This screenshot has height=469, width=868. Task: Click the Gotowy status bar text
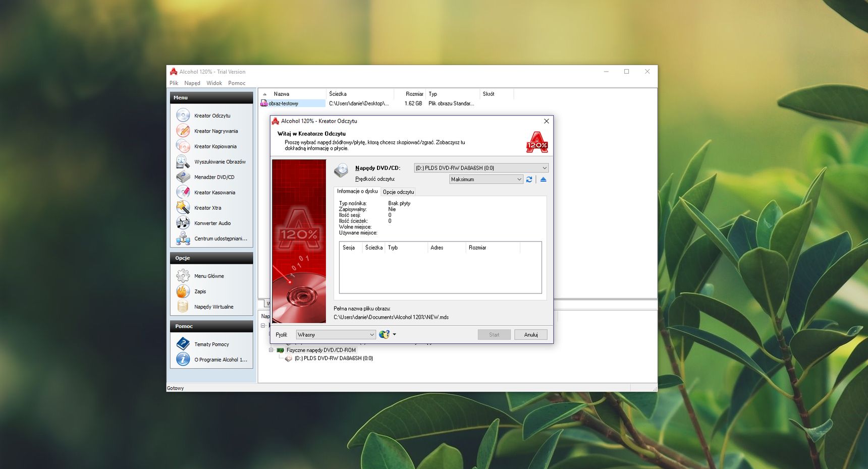176,388
